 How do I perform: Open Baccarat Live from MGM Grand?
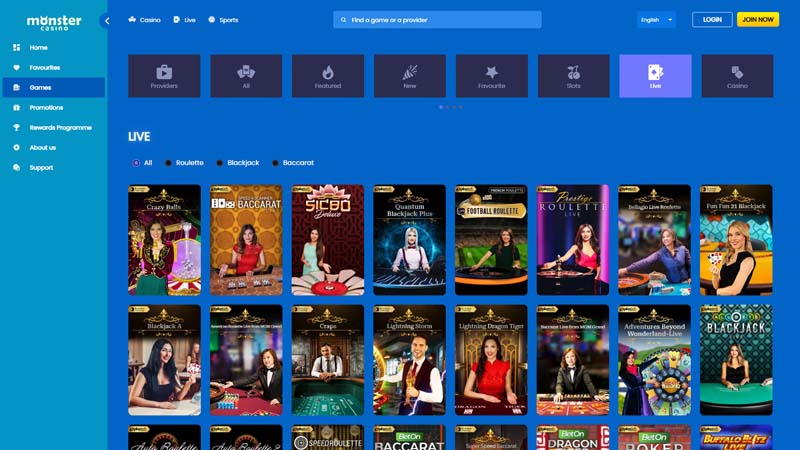coord(572,360)
